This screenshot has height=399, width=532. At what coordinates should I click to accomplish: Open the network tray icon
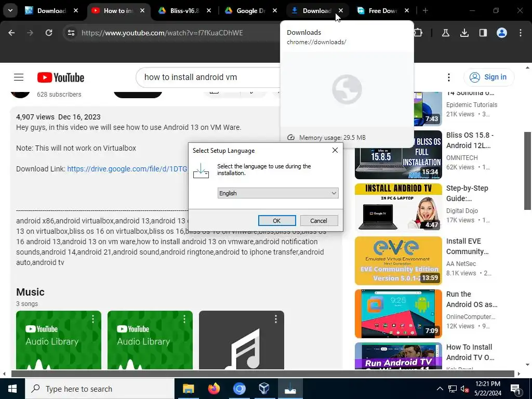click(x=453, y=389)
